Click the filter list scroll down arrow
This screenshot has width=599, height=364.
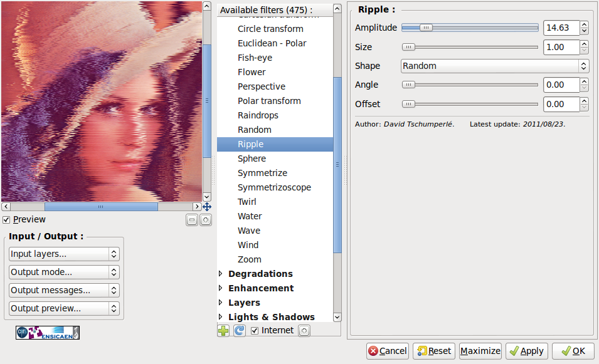337,317
